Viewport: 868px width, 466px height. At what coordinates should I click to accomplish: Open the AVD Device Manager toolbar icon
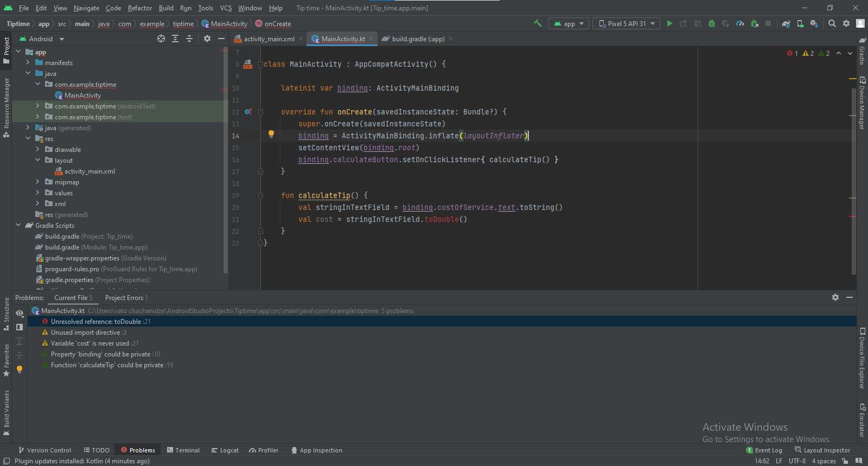[x=800, y=23]
